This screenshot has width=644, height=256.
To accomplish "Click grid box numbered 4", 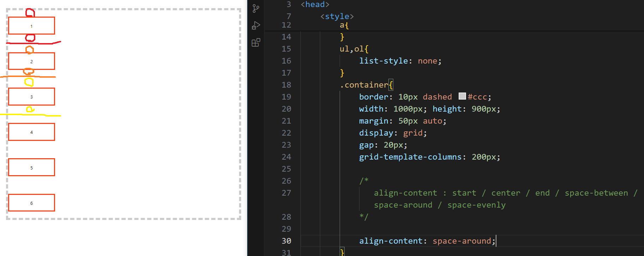I will (x=32, y=132).
